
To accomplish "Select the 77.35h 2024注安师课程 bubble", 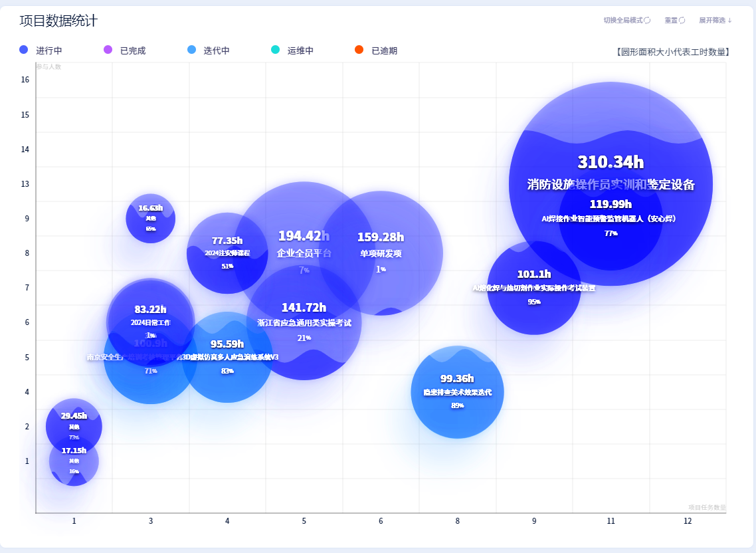I will point(227,253).
